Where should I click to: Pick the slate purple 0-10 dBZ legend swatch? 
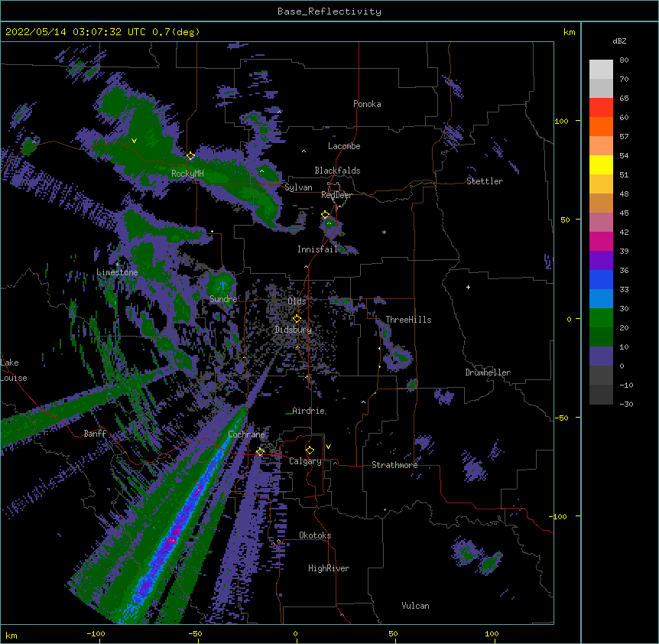point(601,356)
